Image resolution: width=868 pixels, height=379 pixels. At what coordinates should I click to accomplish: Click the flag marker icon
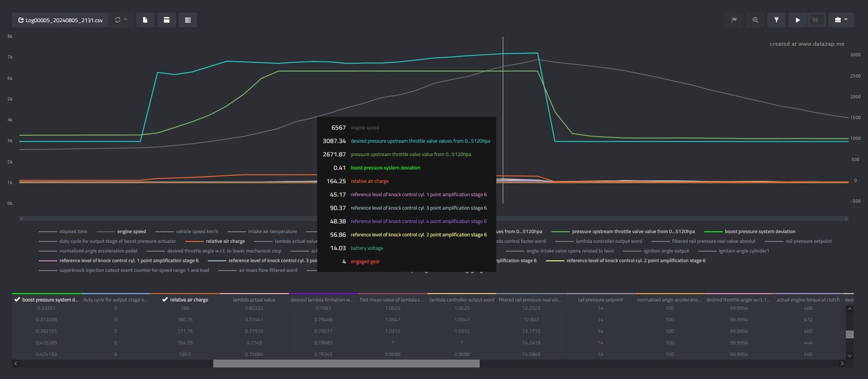[734, 20]
